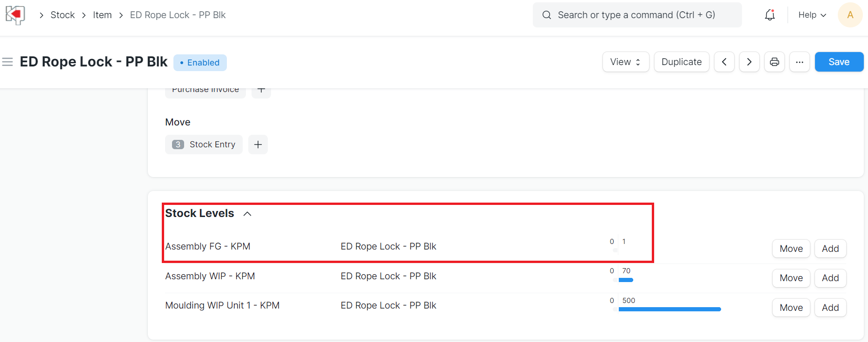This screenshot has height=342, width=868.
Task: Expand the Help menu
Action: [812, 15]
